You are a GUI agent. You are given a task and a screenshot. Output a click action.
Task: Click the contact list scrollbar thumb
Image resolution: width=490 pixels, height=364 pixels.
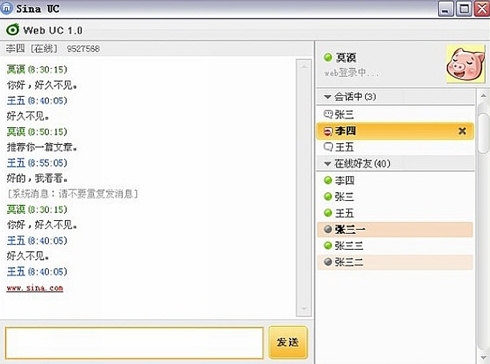point(483,133)
